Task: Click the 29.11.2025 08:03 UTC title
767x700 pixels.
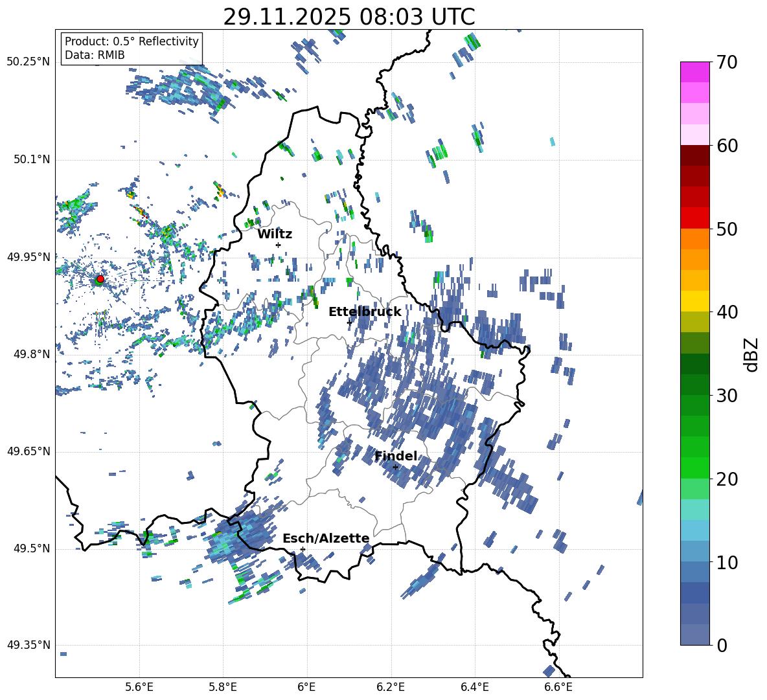Action: pyautogui.click(x=349, y=17)
